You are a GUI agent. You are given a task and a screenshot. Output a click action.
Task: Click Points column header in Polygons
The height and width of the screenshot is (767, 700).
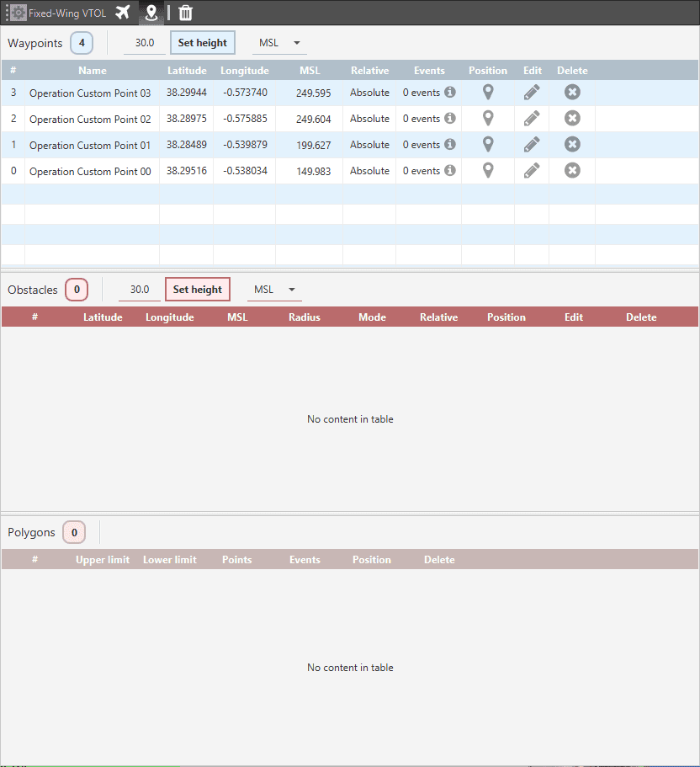(x=237, y=560)
